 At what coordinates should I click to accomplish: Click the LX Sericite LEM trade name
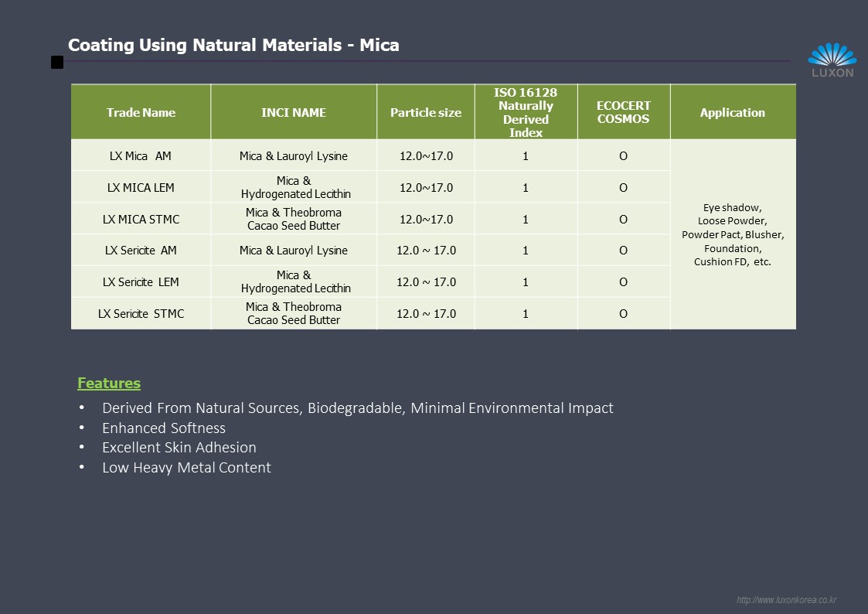click(x=141, y=282)
